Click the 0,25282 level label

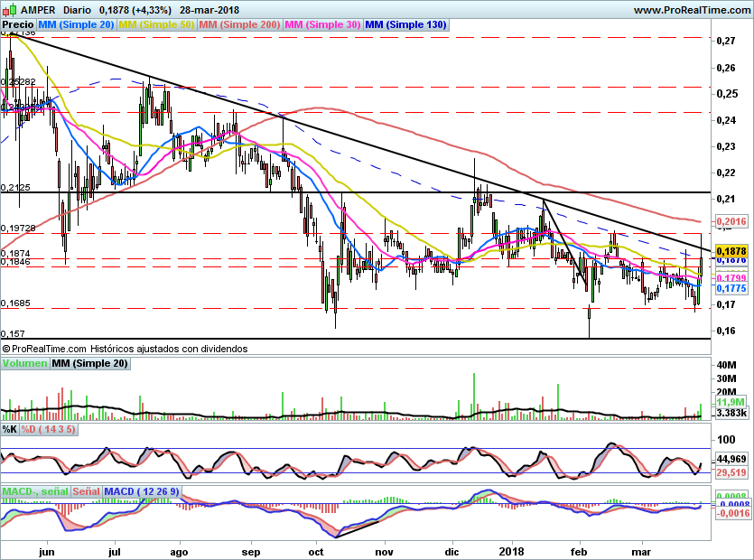pos(18,82)
